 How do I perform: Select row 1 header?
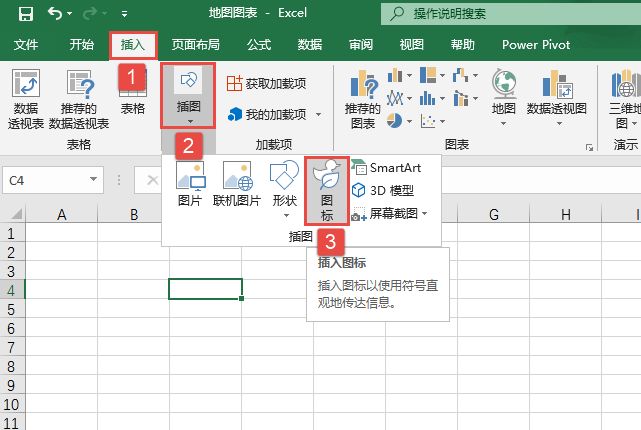[x=12, y=233]
